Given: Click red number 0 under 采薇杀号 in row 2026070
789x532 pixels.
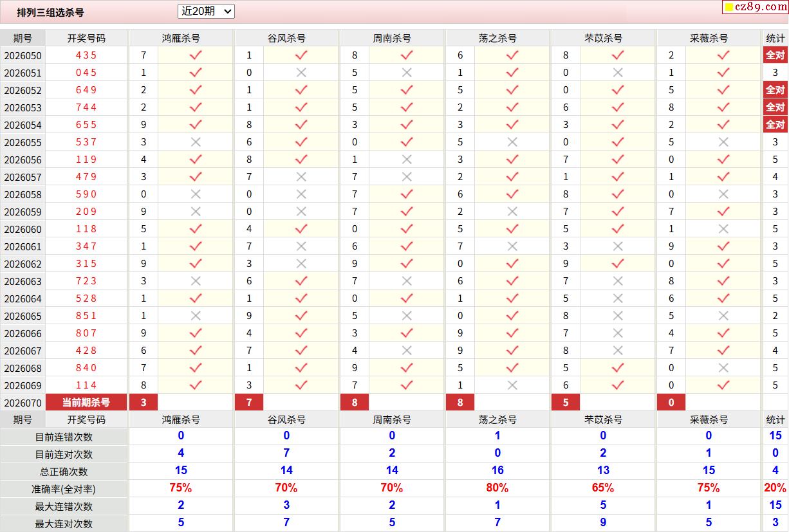Looking at the screenshot, I should [x=671, y=403].
